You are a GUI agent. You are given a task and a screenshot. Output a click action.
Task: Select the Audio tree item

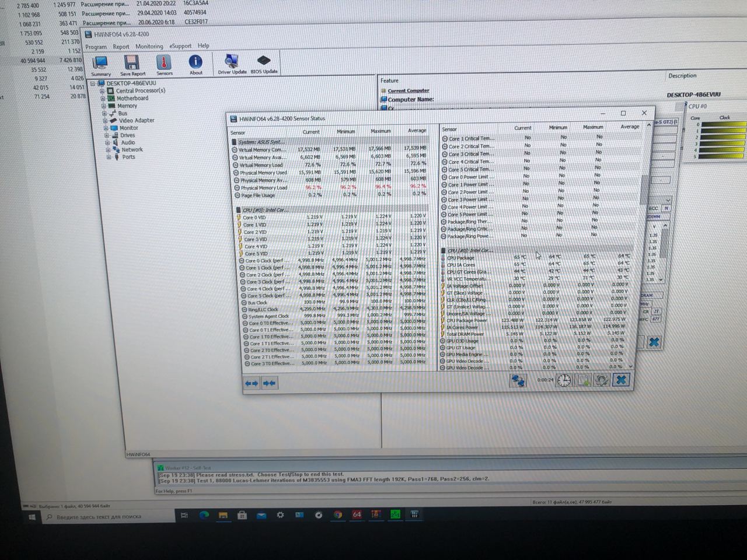coord(128,142)
